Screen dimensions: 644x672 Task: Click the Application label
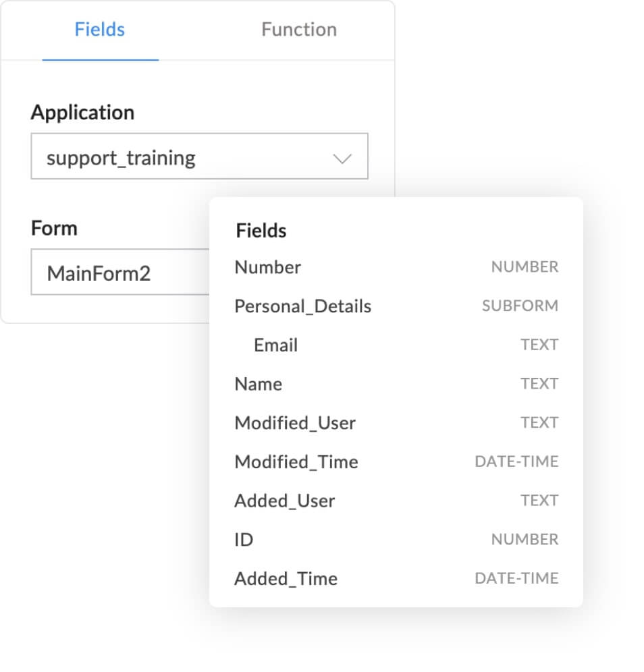(82, 112)
